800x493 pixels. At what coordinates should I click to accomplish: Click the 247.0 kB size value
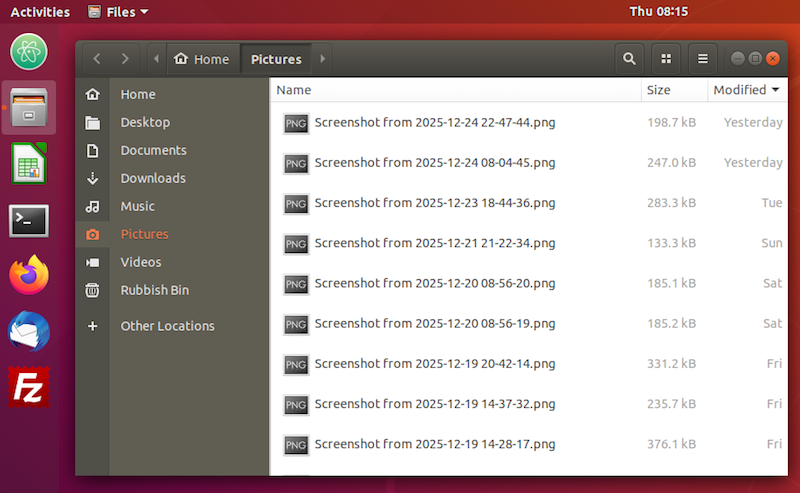click(671, 163)
